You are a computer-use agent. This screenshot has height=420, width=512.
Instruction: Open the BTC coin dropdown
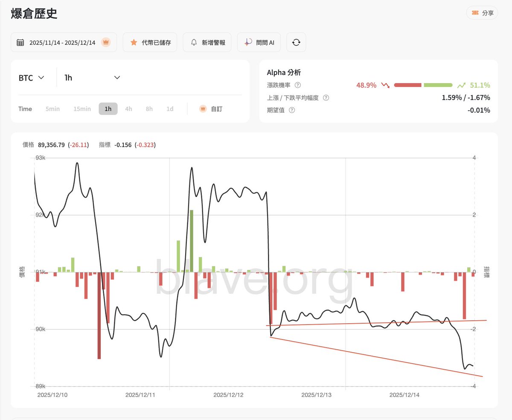click(32, 78)
